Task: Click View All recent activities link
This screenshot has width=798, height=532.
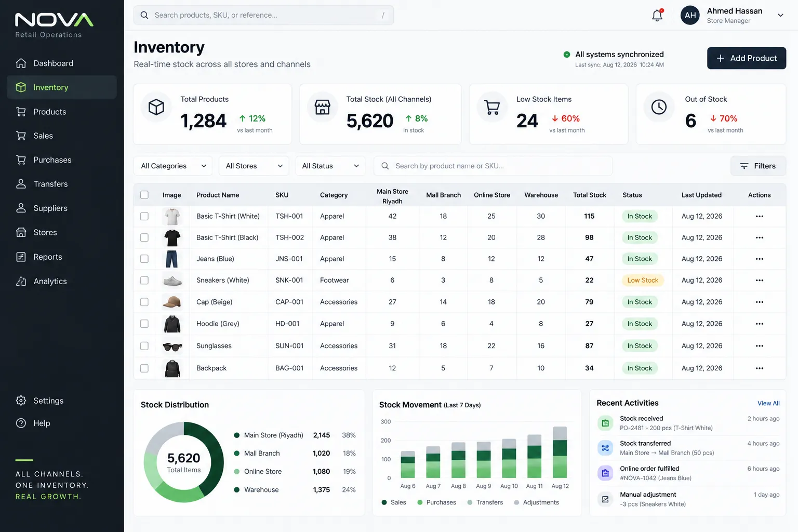Action: [x=768, y=403]
